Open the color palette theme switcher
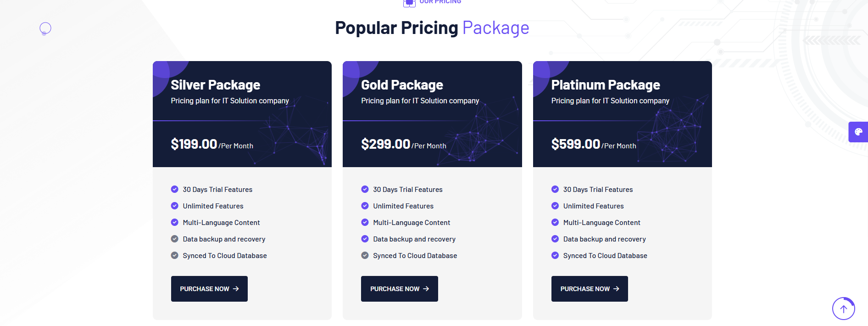 click(x=858, y=132)
